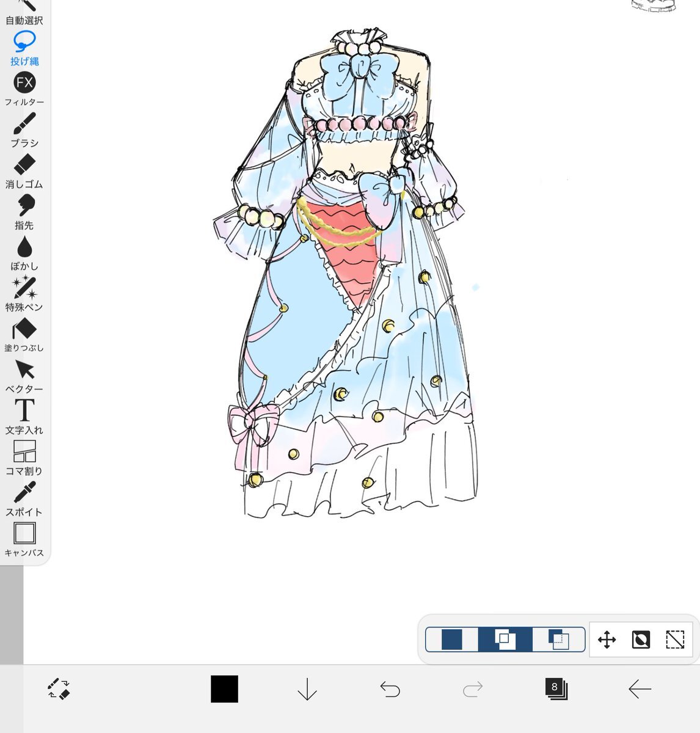This screenshot has height=733, width=700.
Task: Undo the last action
Action: pyautogui.click(x=390, y=690)
